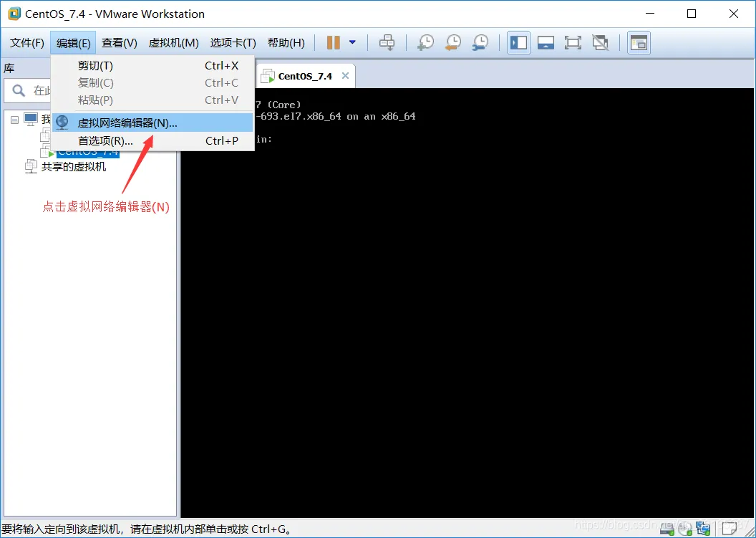Enter full screen mode
The width and height of the screenshot is (756, 538).
[573, 42]
